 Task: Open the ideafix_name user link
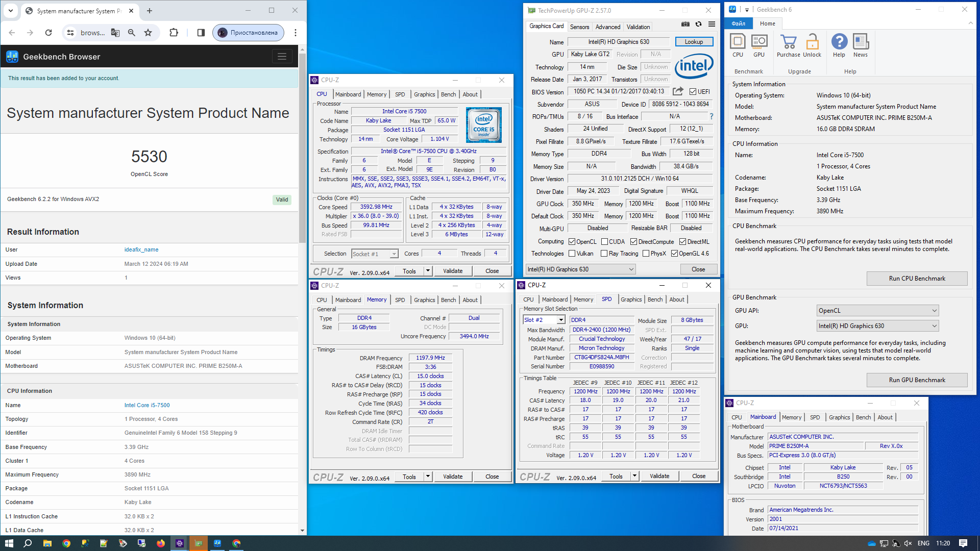pos(141,249)
